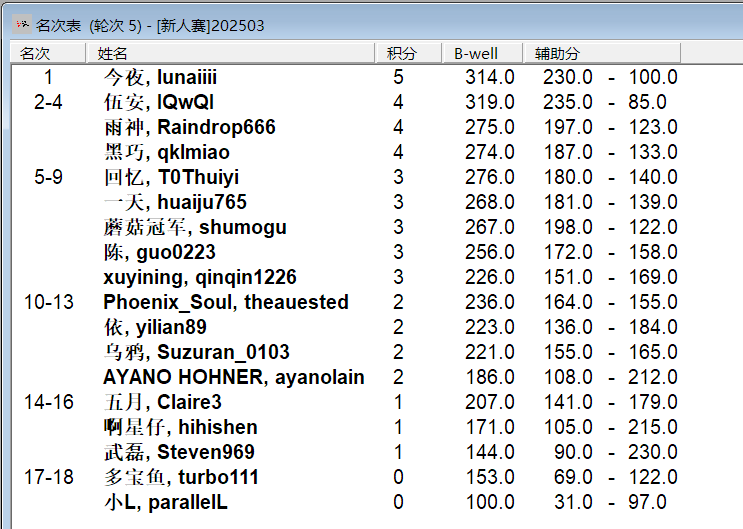
Task: Select last place player 小L, parallelL
Action: pos(165,503)
